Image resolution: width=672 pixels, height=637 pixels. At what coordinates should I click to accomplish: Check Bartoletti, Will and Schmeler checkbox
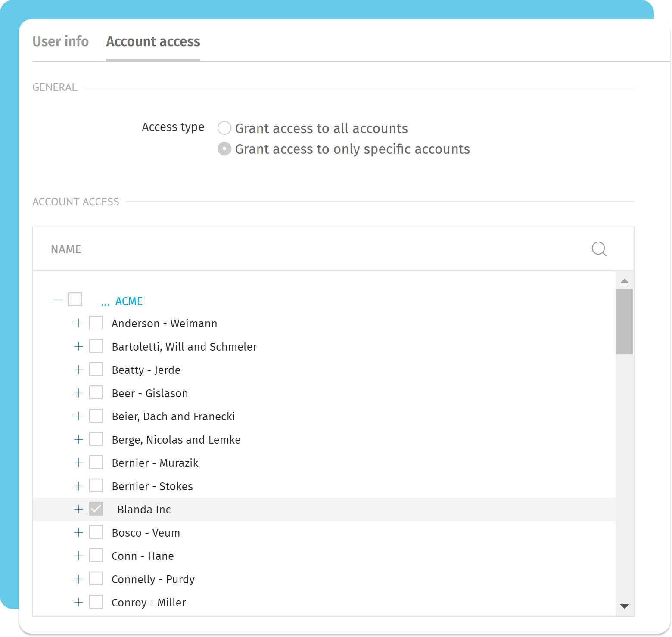point(96,346)
